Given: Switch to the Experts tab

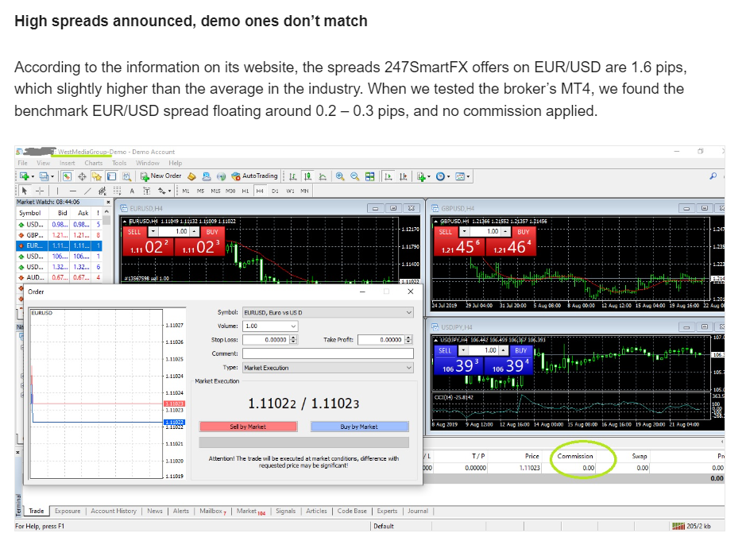Looking at the screenshot, I should pos(387,511).
